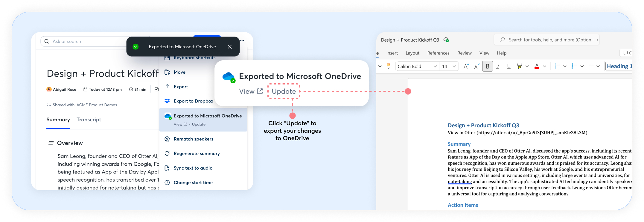This screenshot has width=644, height=222.
Task: Choose Change start time menu item
Action: click(x=193, y=183)
